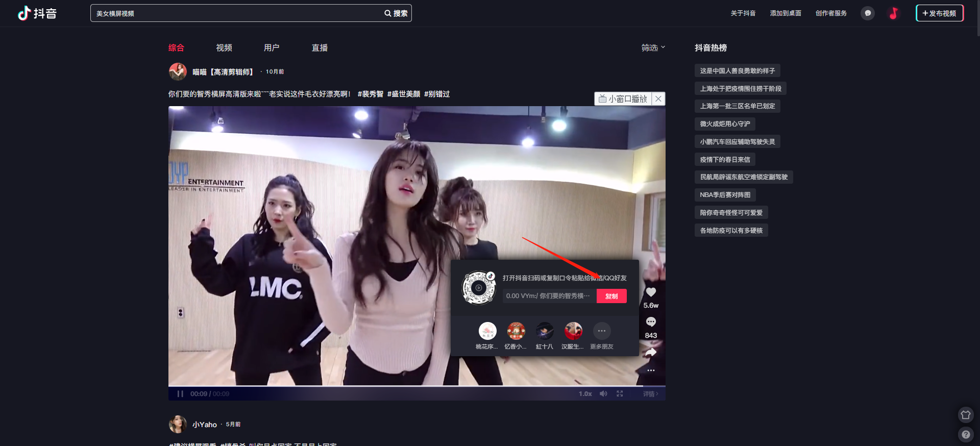Screen dimensions: 980x446
Task: Expand the 筛选 filter dropdown
Action: tap(653, 47)
